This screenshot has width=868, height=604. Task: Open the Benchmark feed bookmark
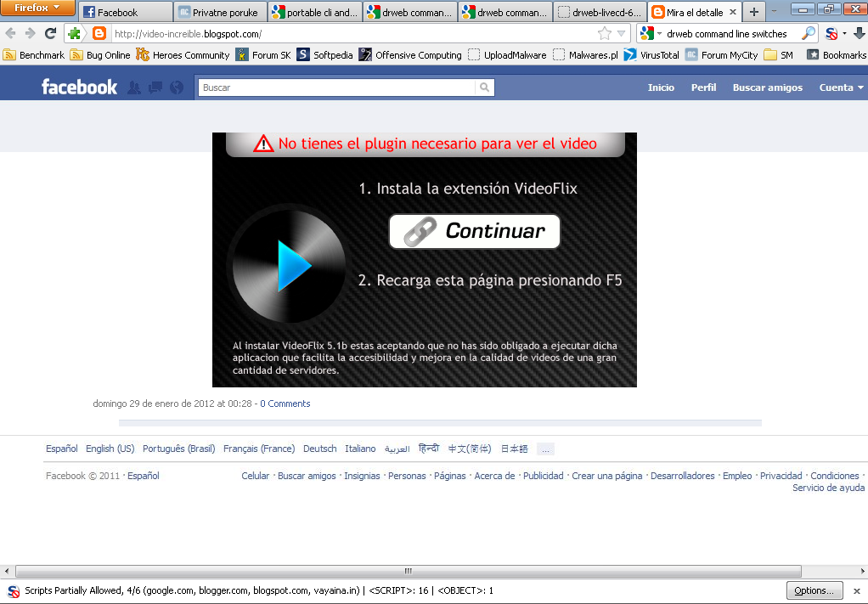[34, 55]
